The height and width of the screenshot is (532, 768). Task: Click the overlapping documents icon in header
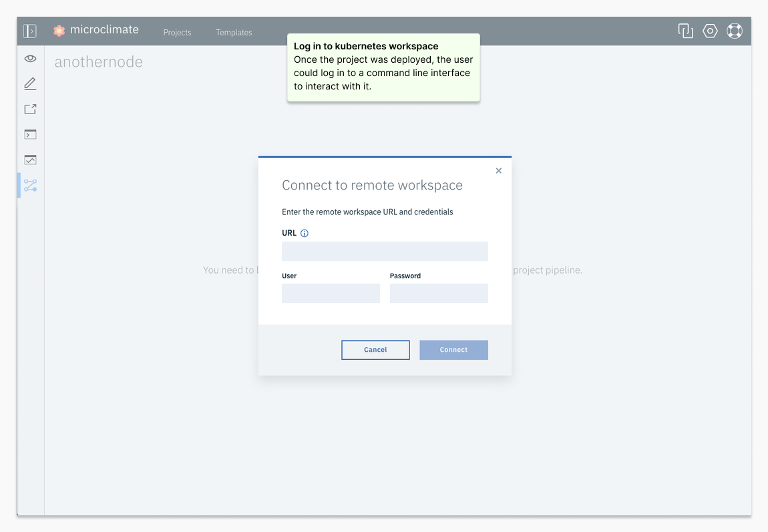tap(685, 31)
